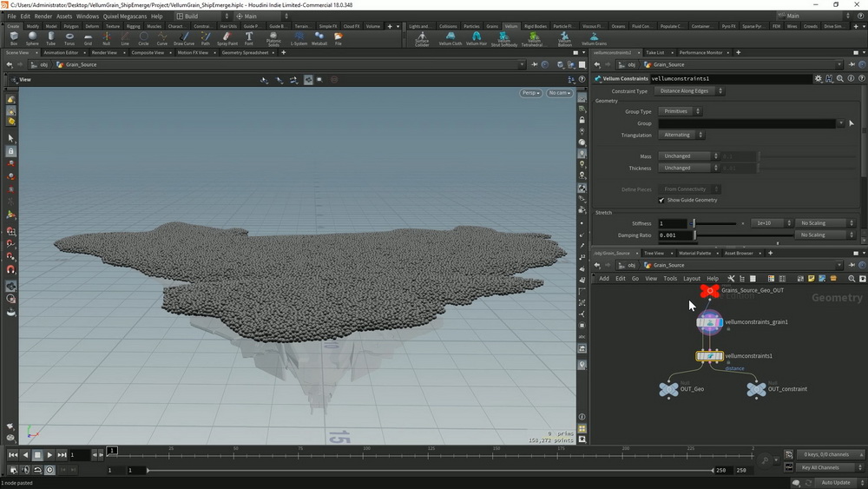Click the node name field vellumconstraints1
This screenshot has width=868, height=489.
click(x=731, y=79)
